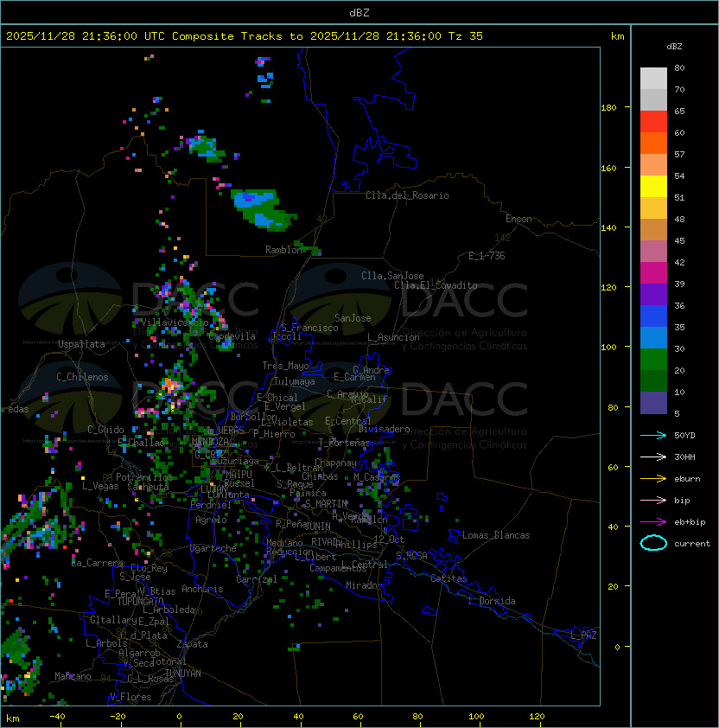Viewport: 719px width, 728px height.
Task: Click the 'Tz 35' text in header
Action: pyautogui.click(x=466, y=36)
